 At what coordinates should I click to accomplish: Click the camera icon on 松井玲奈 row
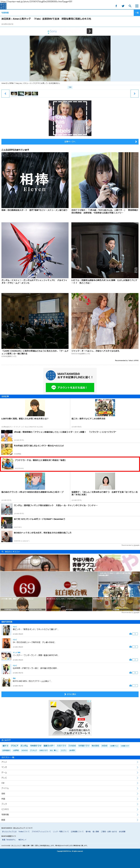131,673
